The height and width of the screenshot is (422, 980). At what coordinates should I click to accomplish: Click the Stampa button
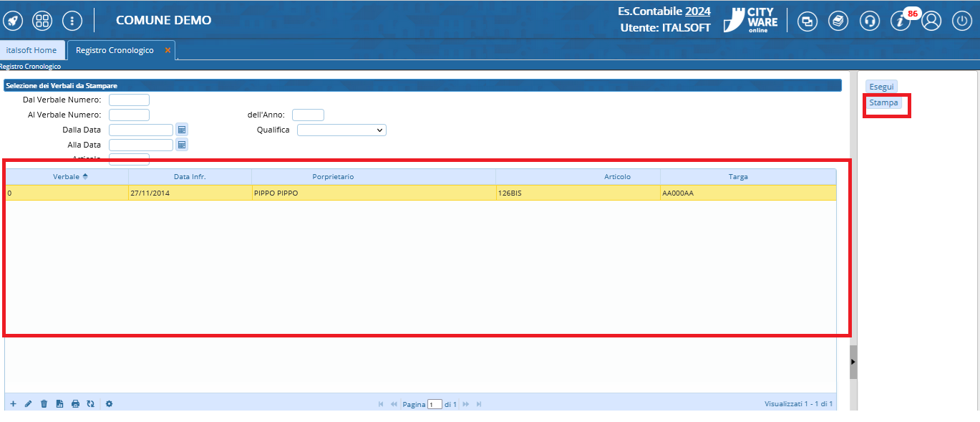tap(883, 102)
